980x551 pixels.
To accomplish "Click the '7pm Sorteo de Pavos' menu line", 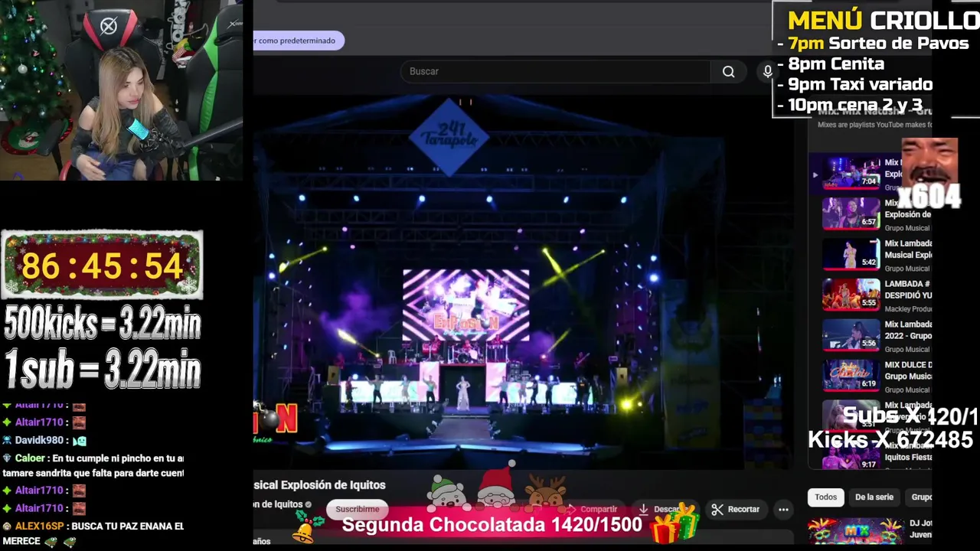I will 872,44.
